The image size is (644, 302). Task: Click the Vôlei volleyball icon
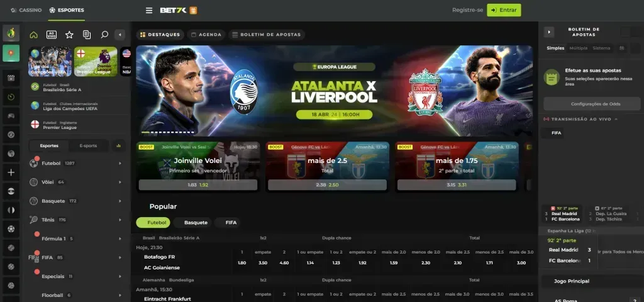34,182
